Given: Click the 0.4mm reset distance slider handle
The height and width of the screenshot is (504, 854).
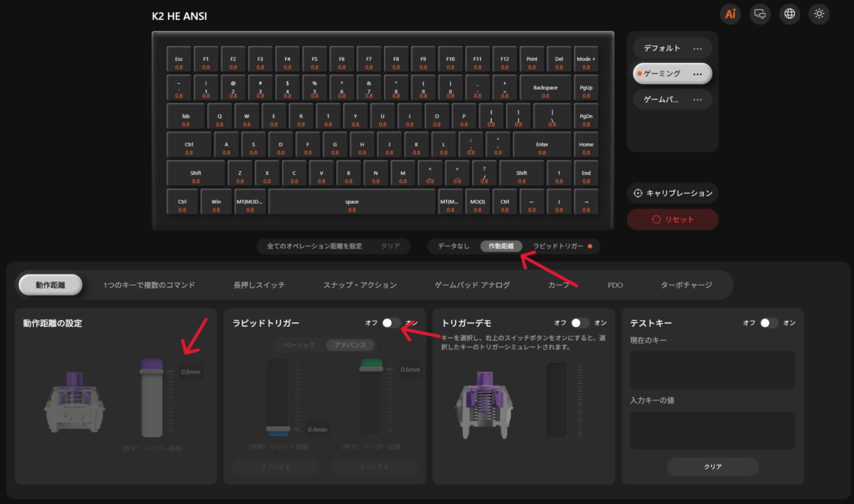Looking at the screenshot, I should 278,428.
